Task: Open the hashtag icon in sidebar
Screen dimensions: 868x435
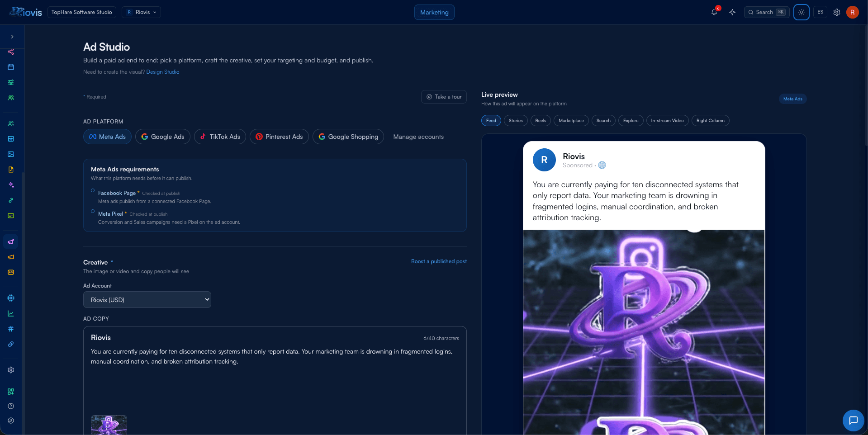Action: (11, 329)
